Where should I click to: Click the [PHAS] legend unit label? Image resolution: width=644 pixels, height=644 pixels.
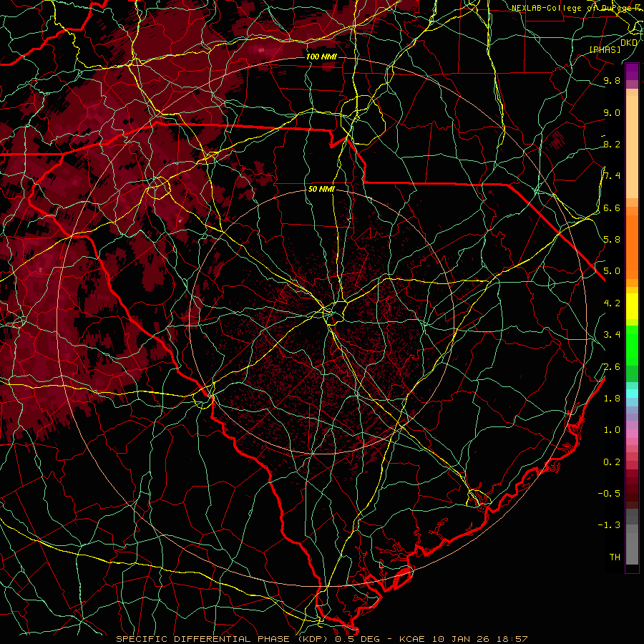pos(605,49)
